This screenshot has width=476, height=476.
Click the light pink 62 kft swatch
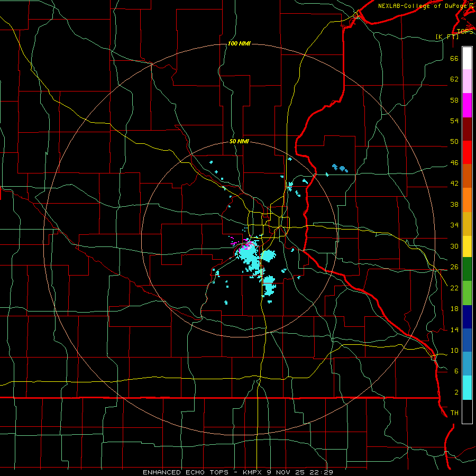(467, 81)
